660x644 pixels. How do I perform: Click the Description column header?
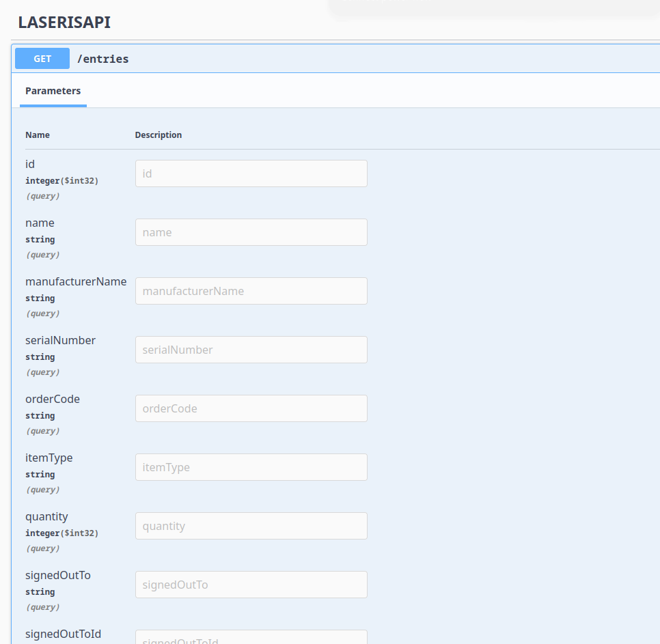tap(159, 135)
